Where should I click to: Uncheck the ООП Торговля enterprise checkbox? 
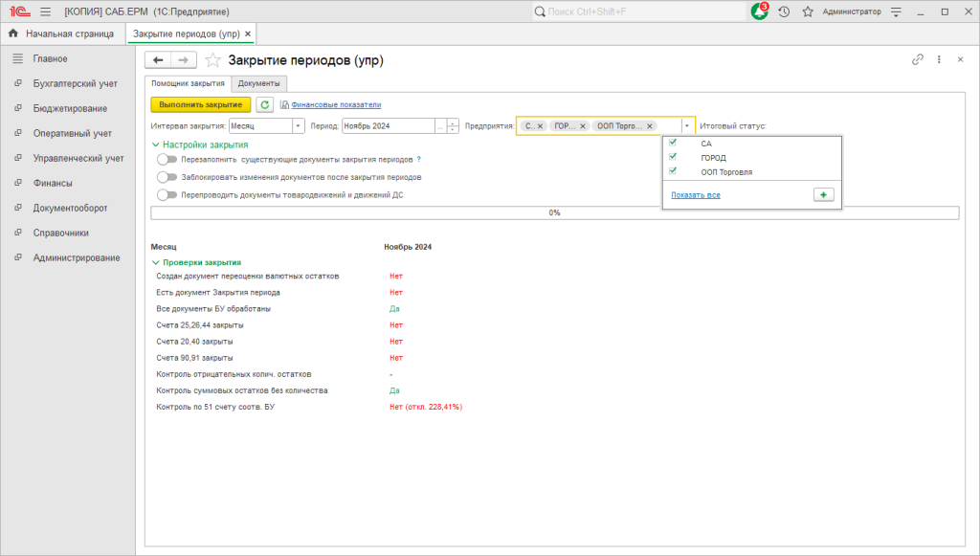click(673, 171)
